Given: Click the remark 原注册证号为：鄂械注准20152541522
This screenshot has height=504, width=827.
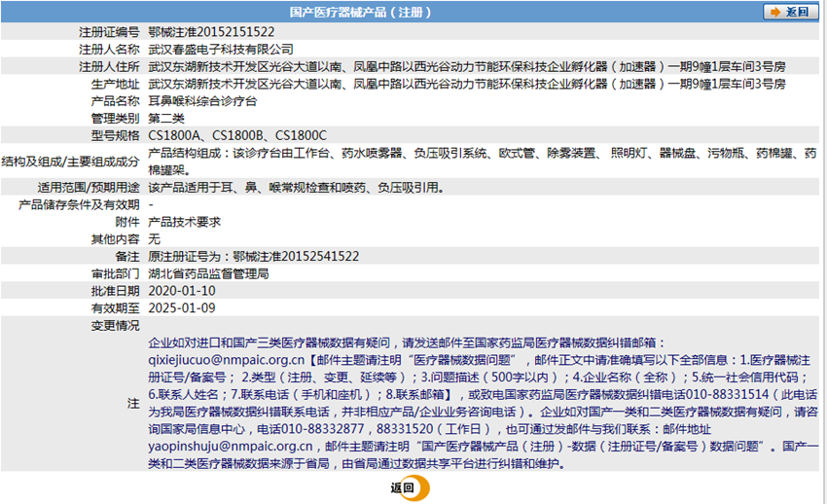Looking at the screenshot, I should 253,256.
